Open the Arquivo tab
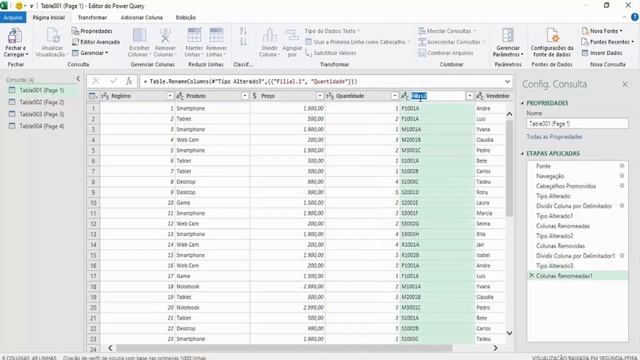The width and height of the screenshot is (640, 360). (x=13, y=18)
